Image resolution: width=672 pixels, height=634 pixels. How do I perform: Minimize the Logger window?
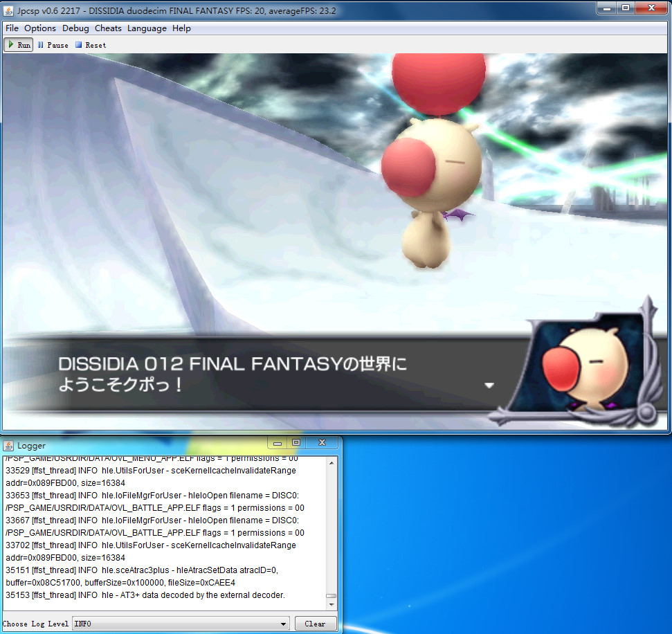click(x=278, y=442)
